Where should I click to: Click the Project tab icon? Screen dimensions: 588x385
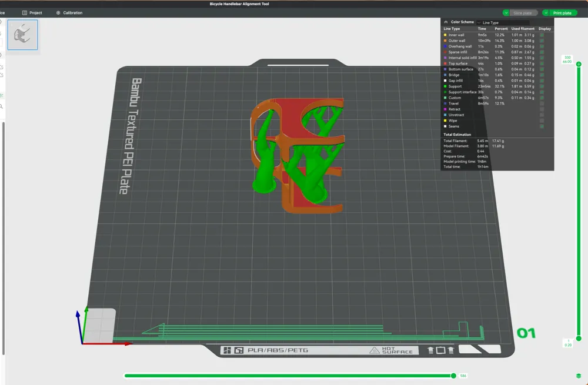pyautogui.click(x=24, y=13)
